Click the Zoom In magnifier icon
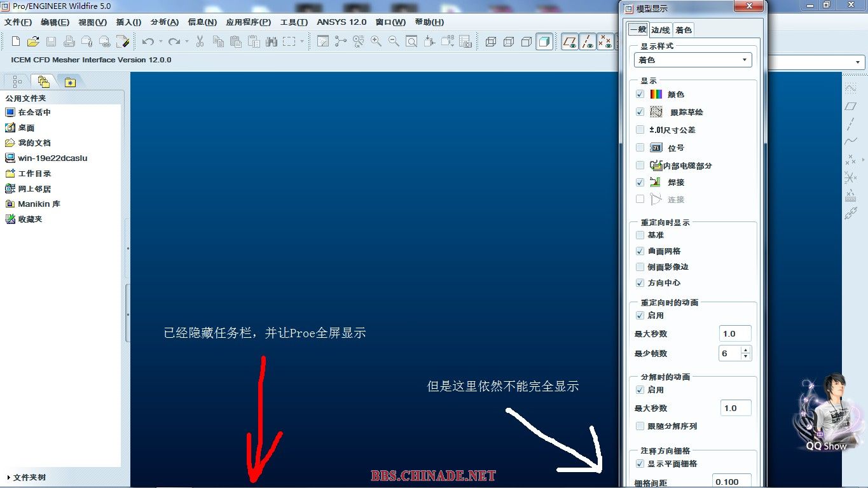Image resolution: width=868 pixels, height=488 pixels. pyautogui.click(x=376, y=41)
